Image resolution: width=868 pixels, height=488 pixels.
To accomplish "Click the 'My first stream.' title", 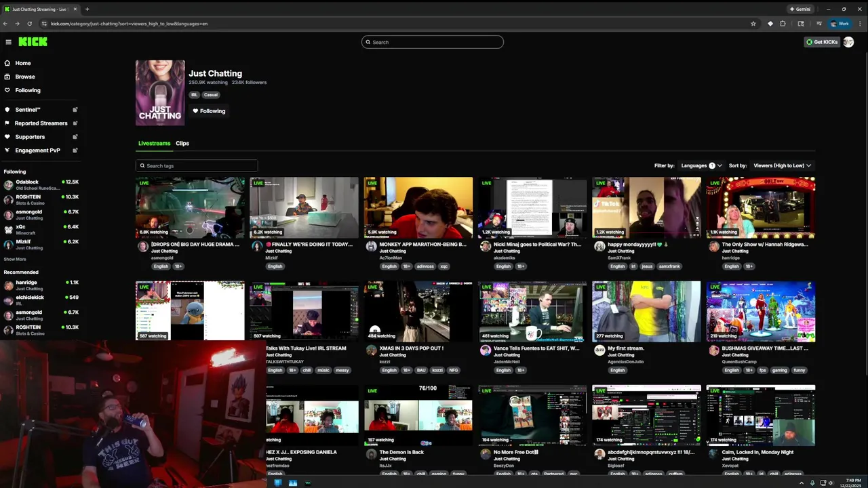I will coord(626,348).
